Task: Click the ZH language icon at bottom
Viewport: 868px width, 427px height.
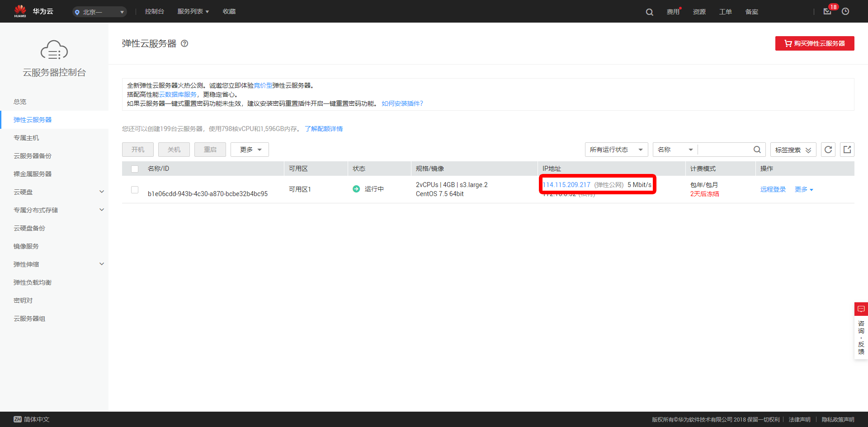Action: (18, 419)
